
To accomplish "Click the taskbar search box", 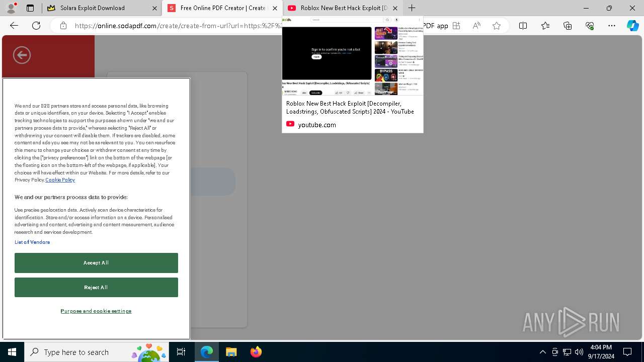I will pos(97,352).
